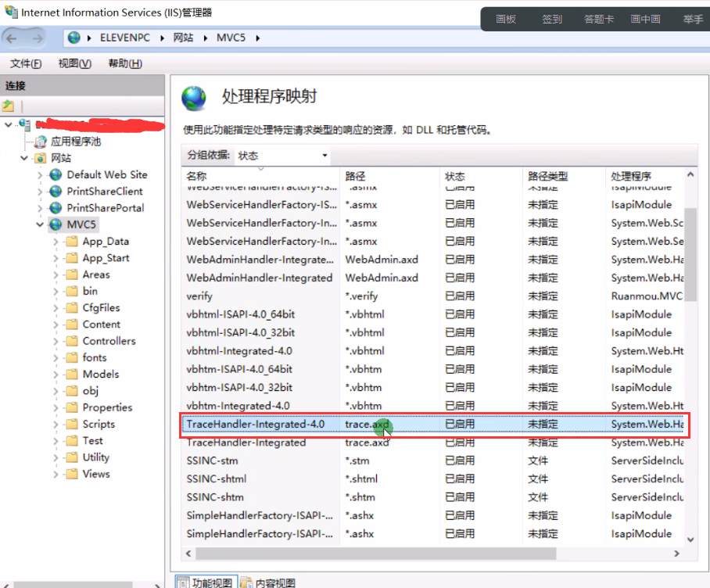The height and width of the screenshot is (588, 710).
Task: Open the 视图(V) menu
Action: [75, 63]
